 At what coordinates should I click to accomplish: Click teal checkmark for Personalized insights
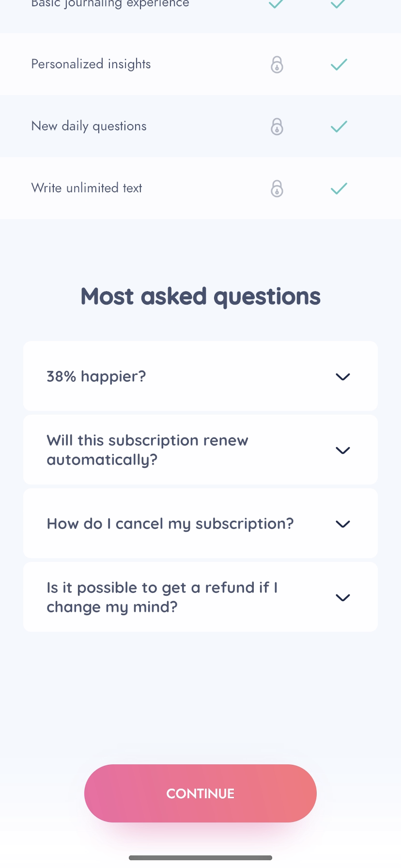pos(339,64)
